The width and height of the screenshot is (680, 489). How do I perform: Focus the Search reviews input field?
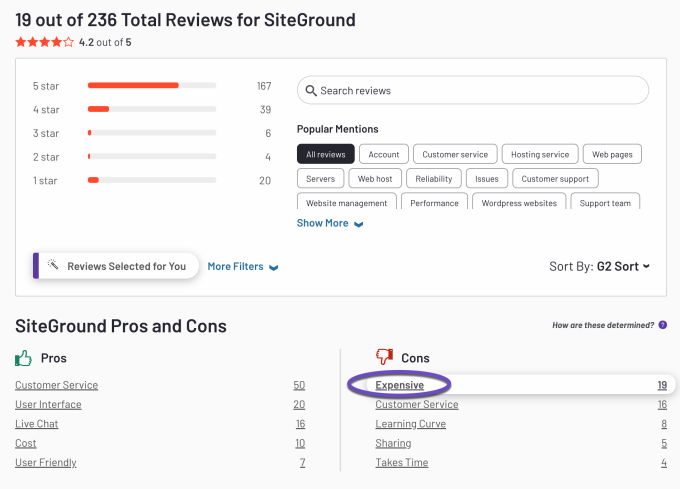[x=480, y=91]
